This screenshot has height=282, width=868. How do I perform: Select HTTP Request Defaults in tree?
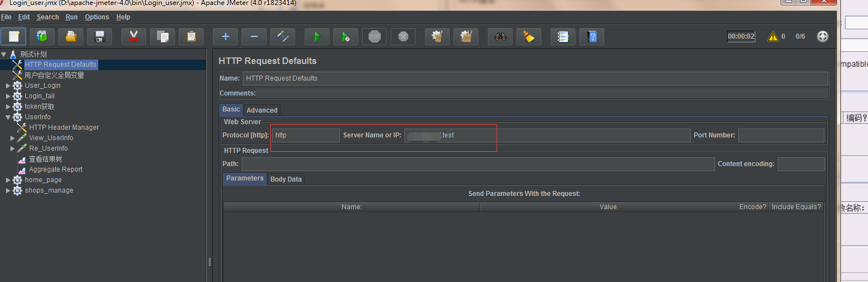tap(61, 65)
